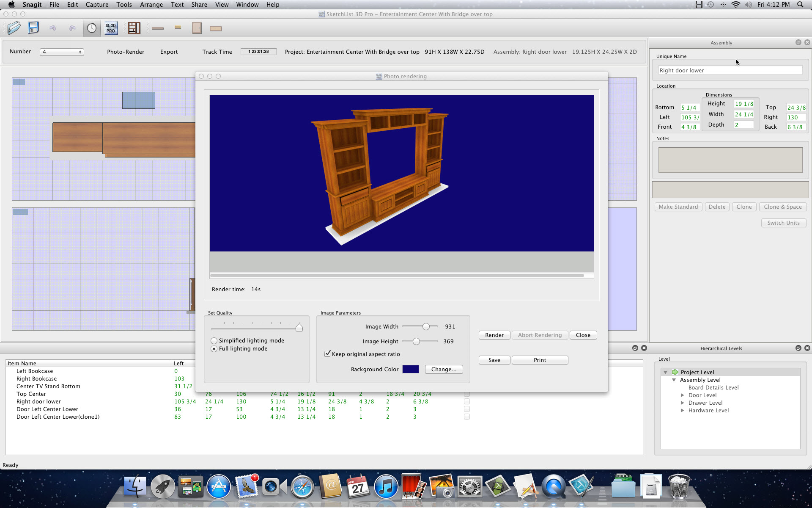The height and width of the screenshot is (508, 812).
Task: Expand the Drawer Level tree item
Action: point(683,403)
